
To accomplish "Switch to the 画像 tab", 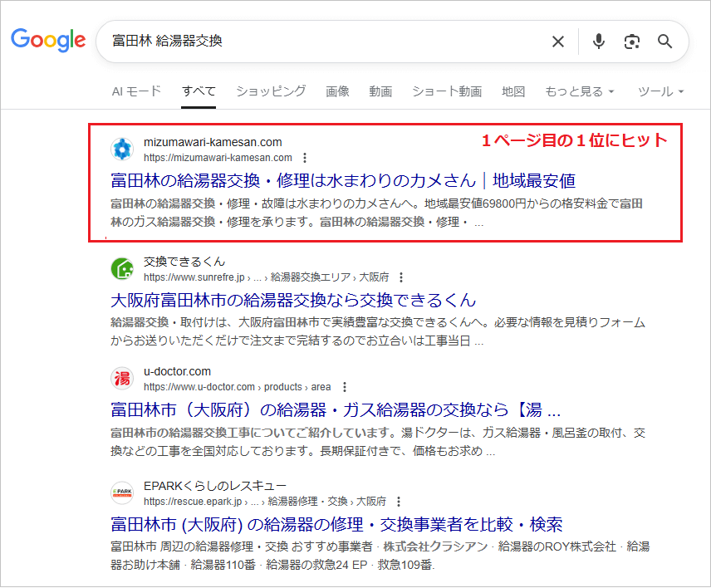I will click(337, 91).
